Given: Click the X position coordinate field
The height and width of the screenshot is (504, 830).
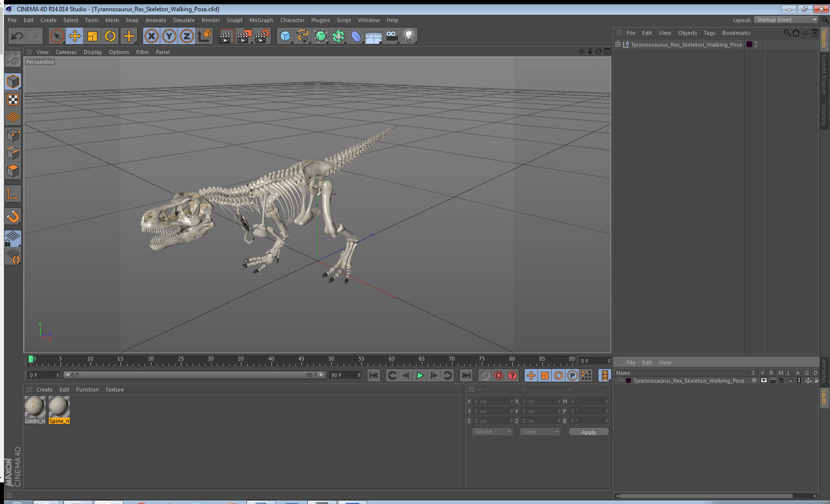Looking at the screenshot, I should coord(493,401).
